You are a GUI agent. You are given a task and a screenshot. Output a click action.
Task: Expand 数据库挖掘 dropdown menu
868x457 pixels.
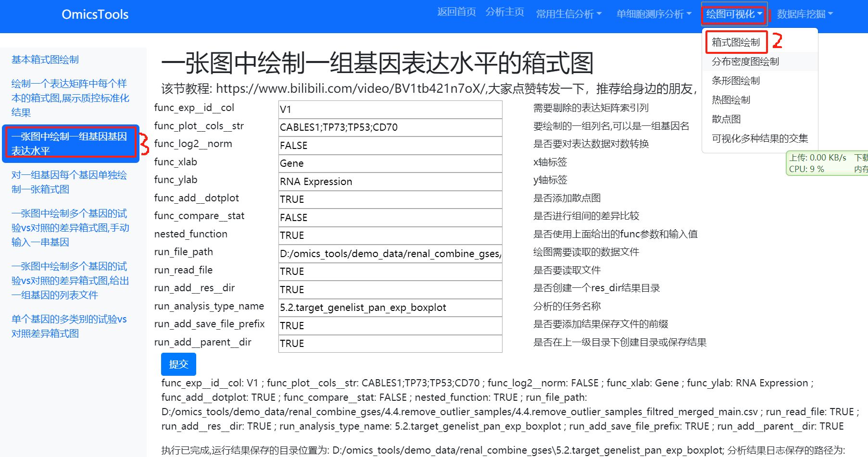[805, 14]
